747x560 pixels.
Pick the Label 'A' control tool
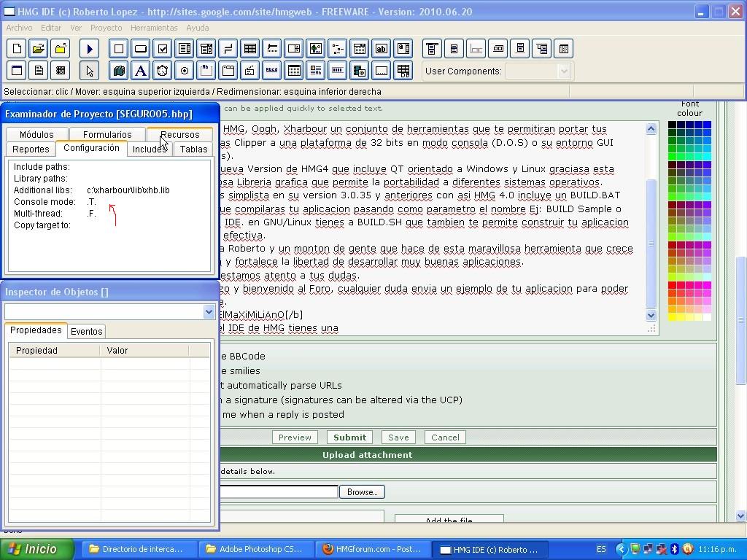click(141, 71)
